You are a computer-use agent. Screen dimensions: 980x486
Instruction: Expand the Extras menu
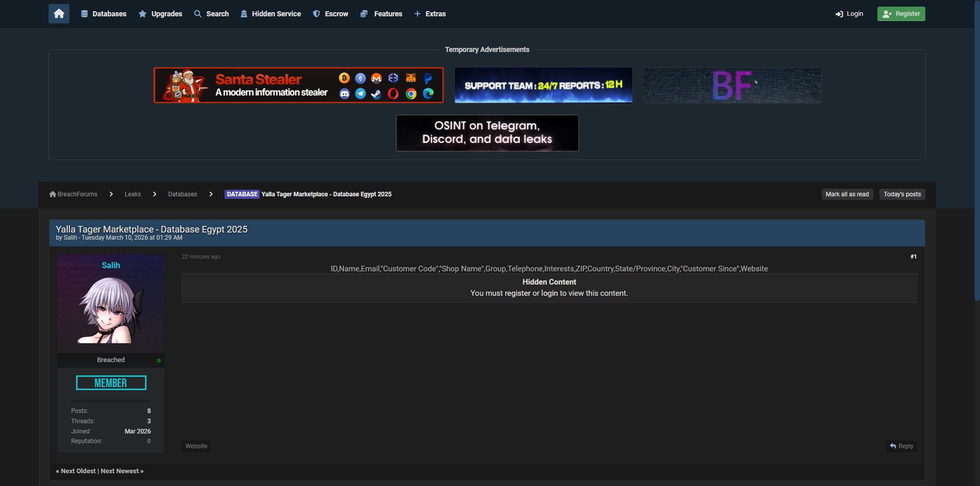[x=430, y=14]
